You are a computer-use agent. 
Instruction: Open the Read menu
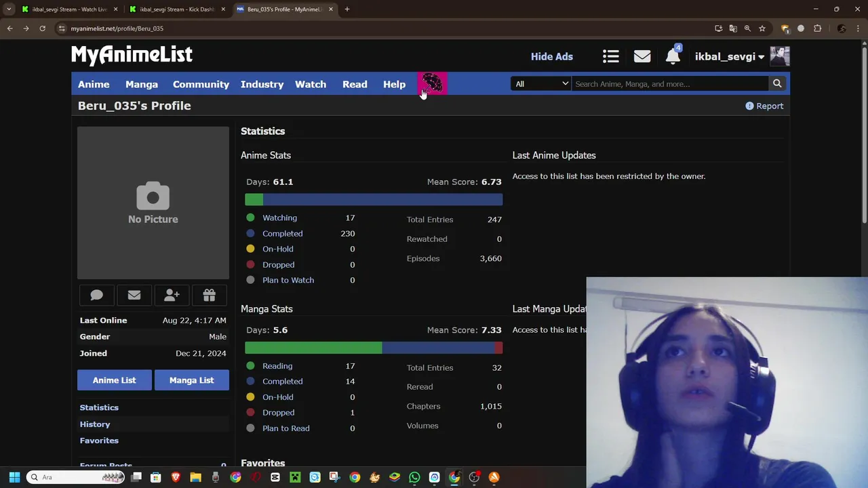click(x=355, y=84)
